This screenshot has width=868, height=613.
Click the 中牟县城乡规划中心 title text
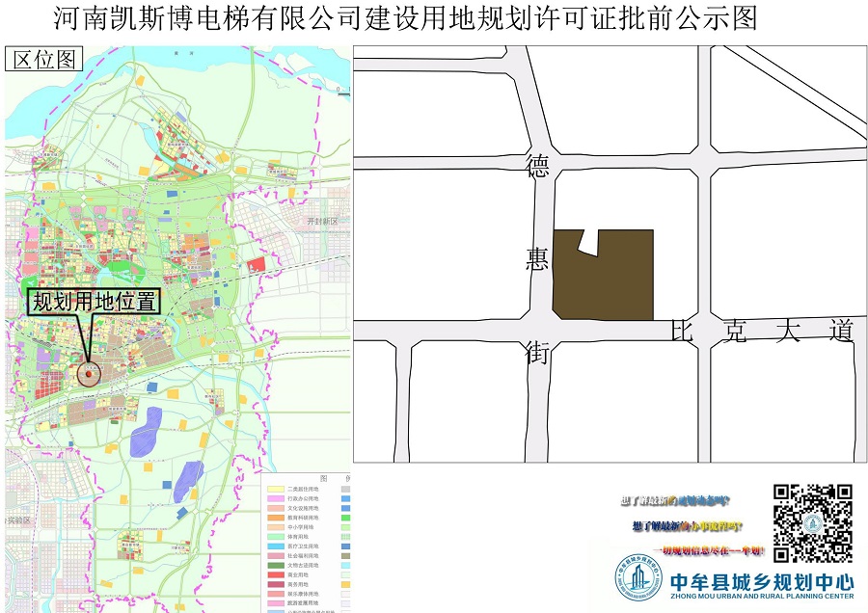point(761,580)
